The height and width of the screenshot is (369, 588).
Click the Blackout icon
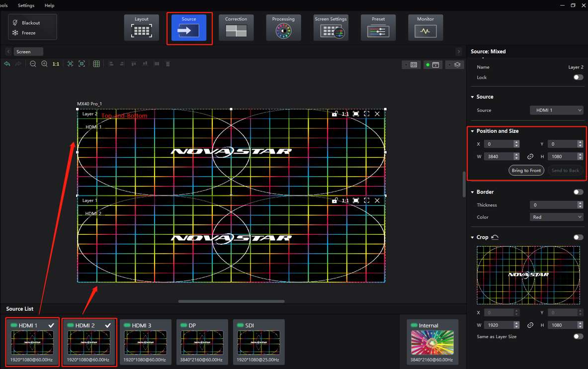15,23
